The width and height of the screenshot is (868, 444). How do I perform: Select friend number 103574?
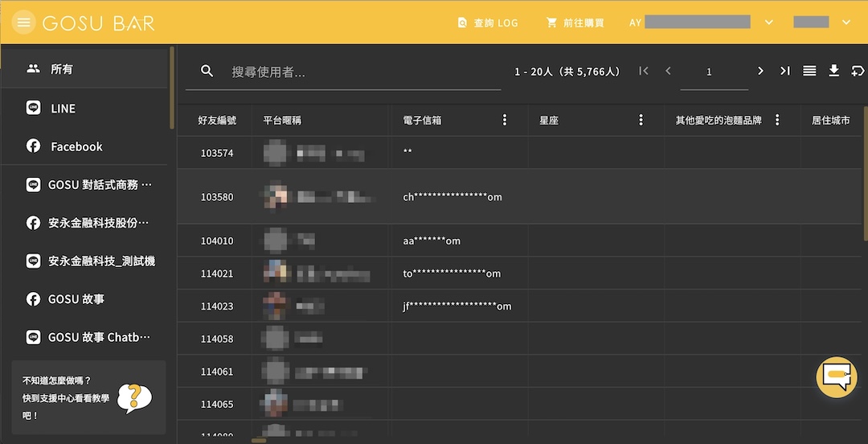coord(216,153)
